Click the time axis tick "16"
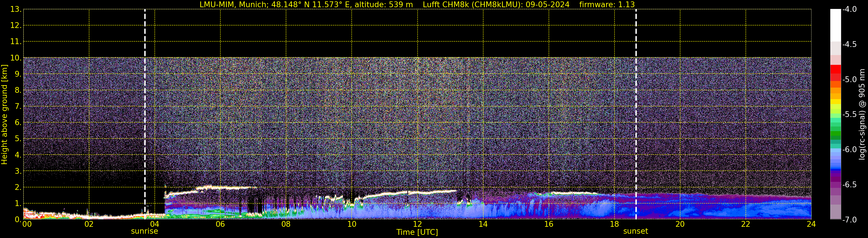Viewport: 868px width, 238px height. (549, 224)
